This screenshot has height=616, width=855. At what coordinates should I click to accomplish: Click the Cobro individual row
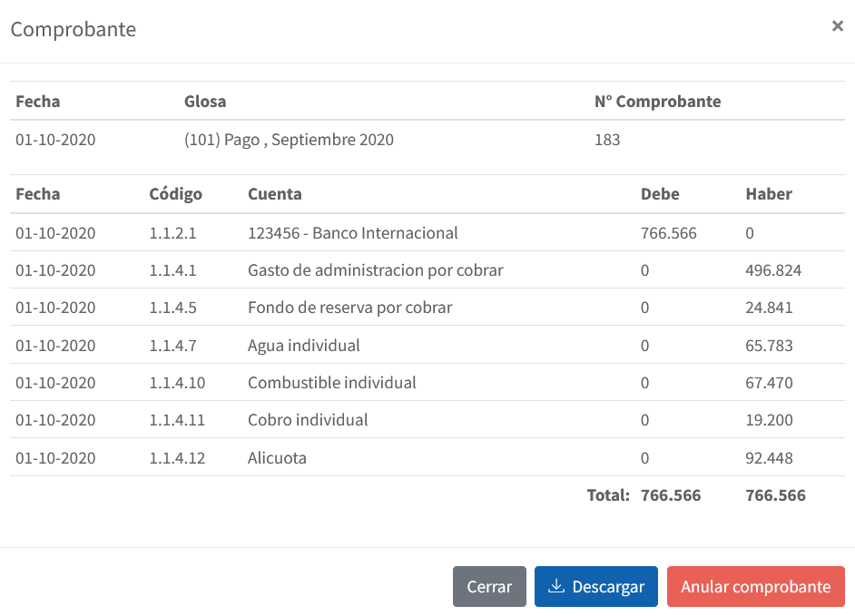pos(427,420)
